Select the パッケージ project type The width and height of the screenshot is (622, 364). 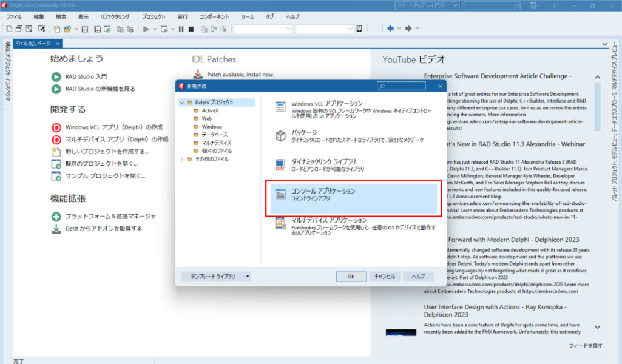(x=354, y=136)
